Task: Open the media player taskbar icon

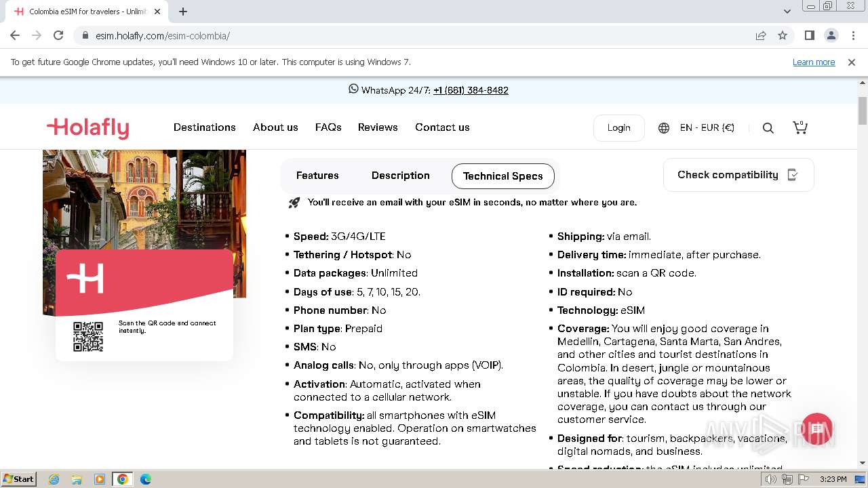Action: tap(100, 479)
